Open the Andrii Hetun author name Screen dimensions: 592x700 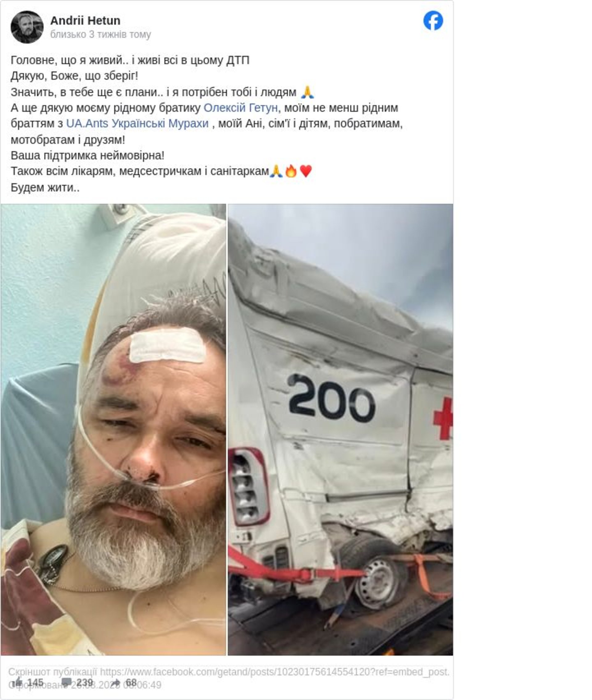pos(85,21)
